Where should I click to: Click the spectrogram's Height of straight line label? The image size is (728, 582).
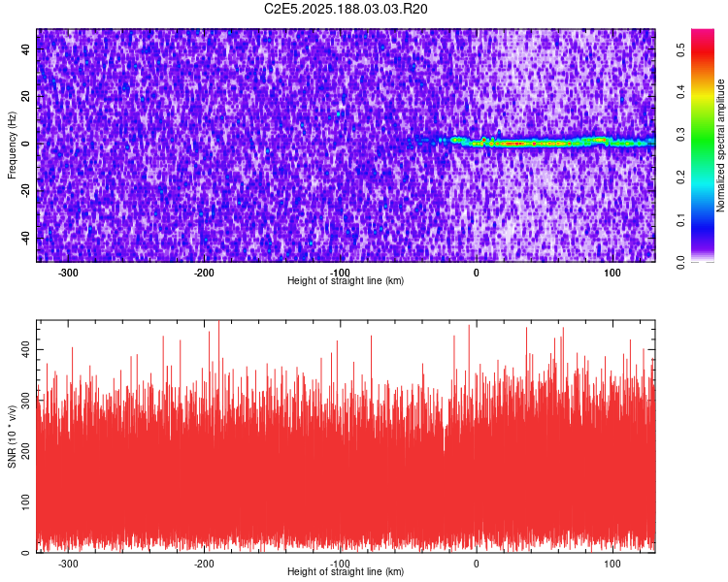point(346,280)
